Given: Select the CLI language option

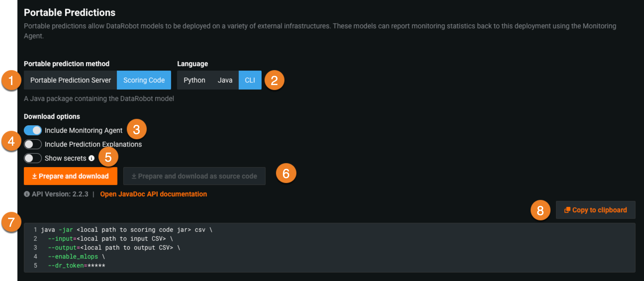Looking at the screenshot, I should pyautogui.click(x=250, y=80).
